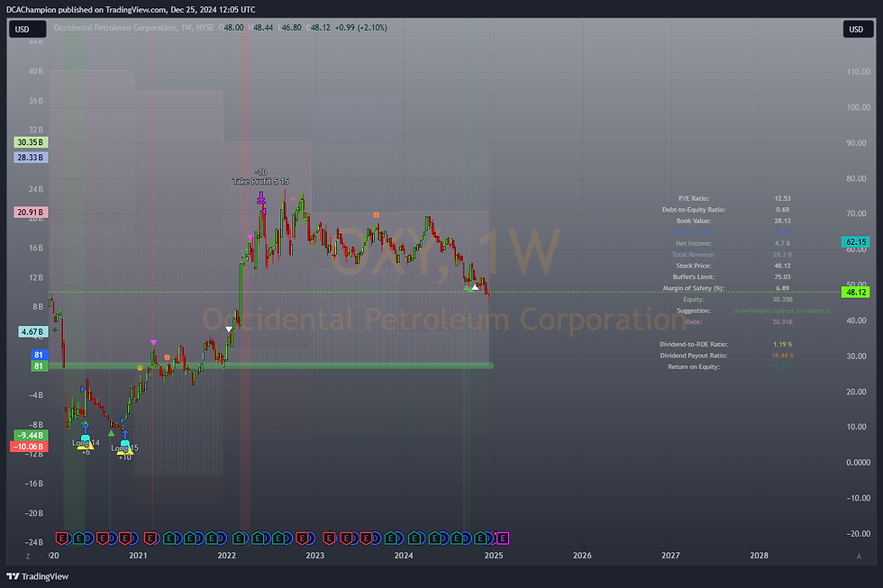Select the 20.91 B debt axis label
The width and height of the screenshot is (883, 588).
(x=31, y=213)
